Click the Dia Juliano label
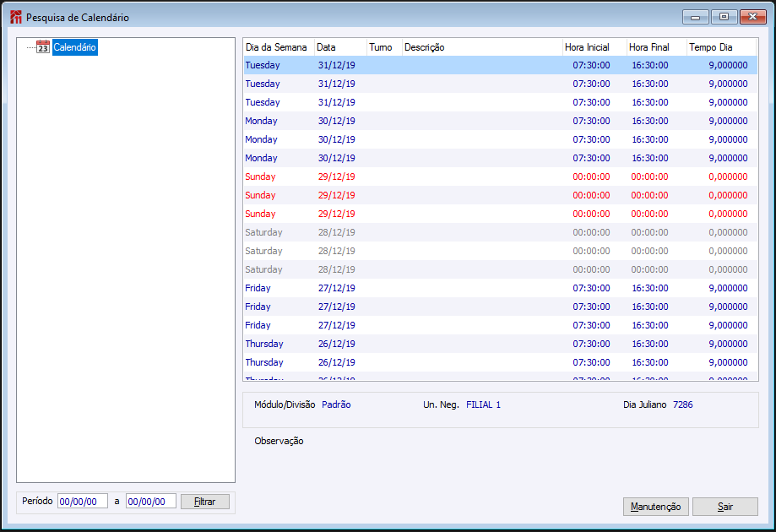The image size is (776, 532). click(x=645, y=404)
